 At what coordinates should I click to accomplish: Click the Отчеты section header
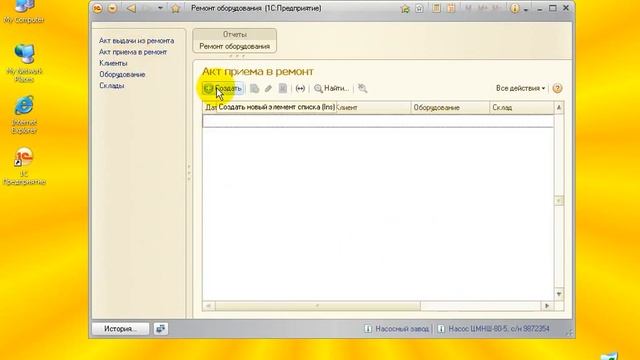tap(235, 34)
